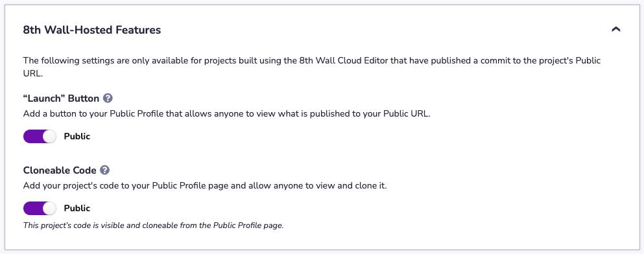Disable the "Launch" Button toggle switch
Viewport: 644px width, 254px height.
(x=40, y=136)
